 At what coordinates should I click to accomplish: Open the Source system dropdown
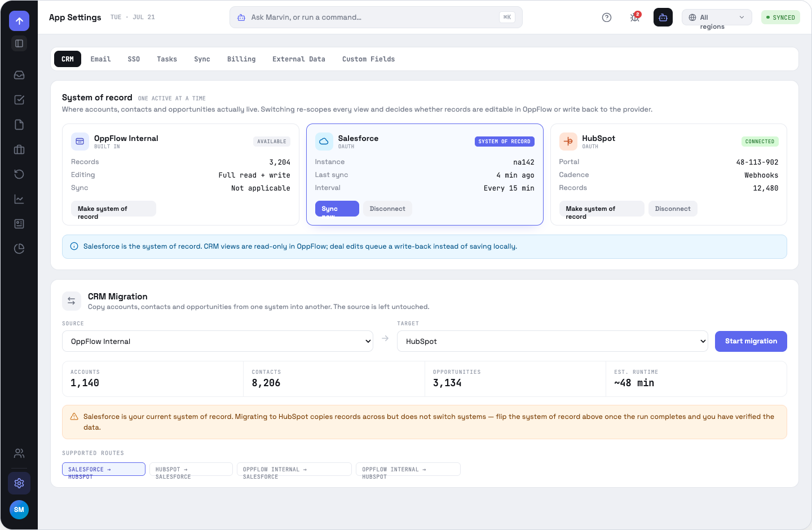218,341
